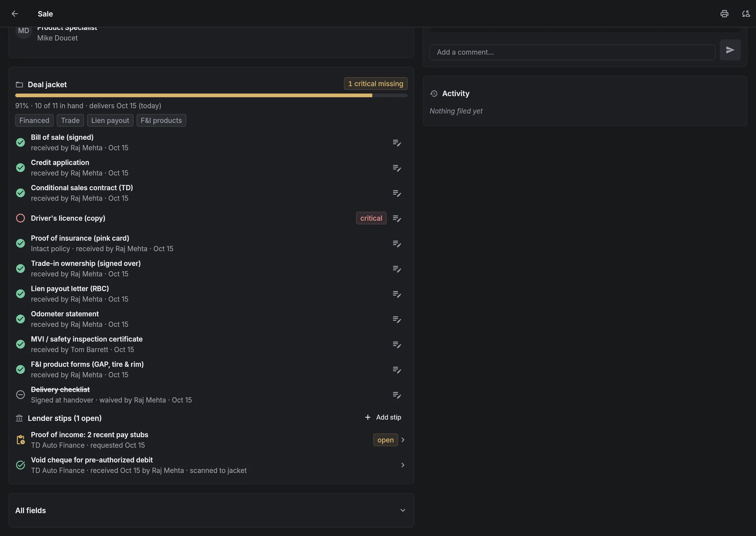Select the Financed tag

(x=34, y=121)
